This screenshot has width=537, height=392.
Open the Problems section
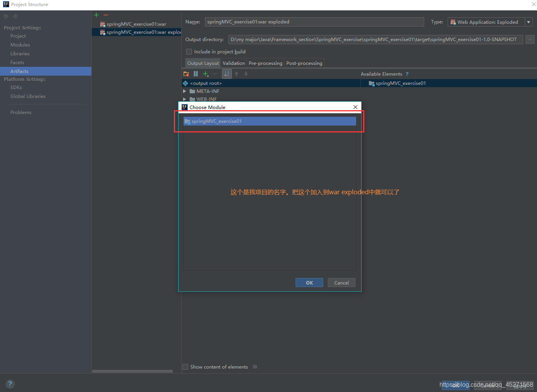coord(21,112)
